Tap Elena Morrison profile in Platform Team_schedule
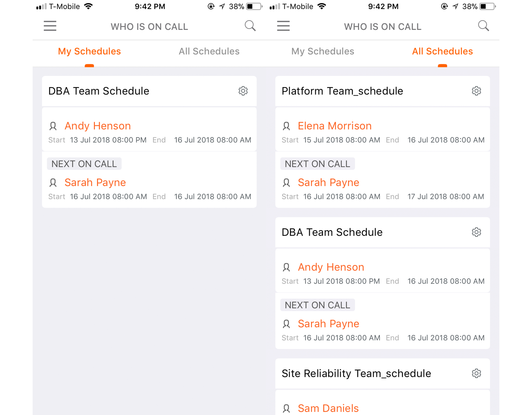 pyautogui.click(x=335, y=126)
